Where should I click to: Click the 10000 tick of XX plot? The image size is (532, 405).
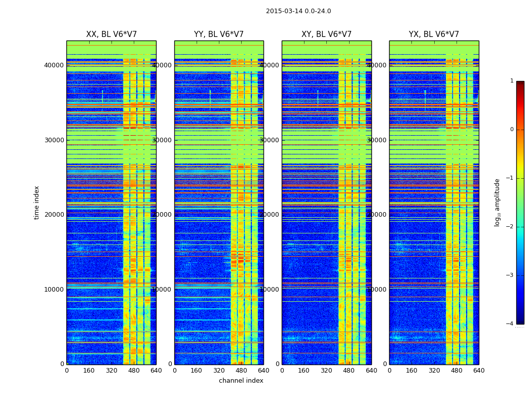point(54,290)
